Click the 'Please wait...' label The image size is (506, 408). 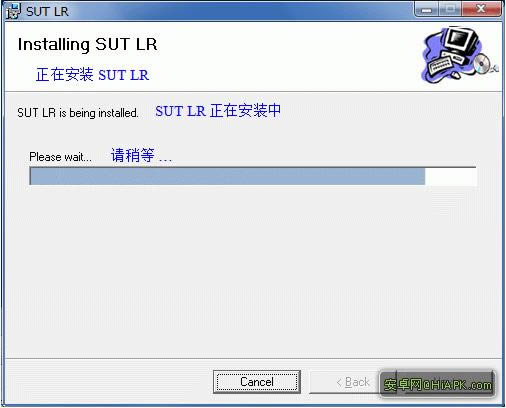[60, 157]
